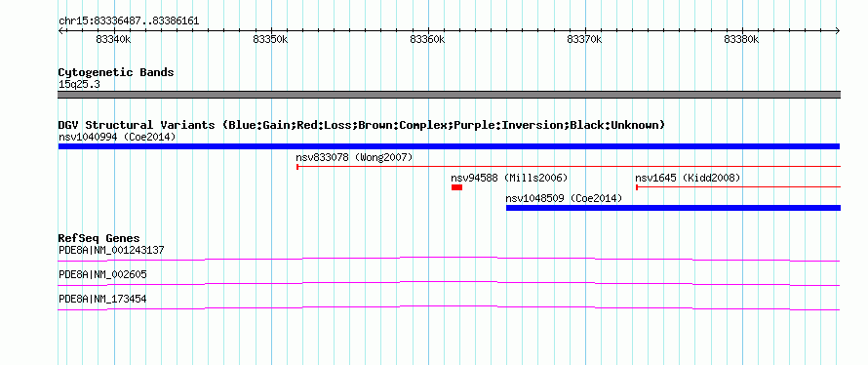Click the 83350k ruler tick label
The image size is (868, 365).
(270, 40)
